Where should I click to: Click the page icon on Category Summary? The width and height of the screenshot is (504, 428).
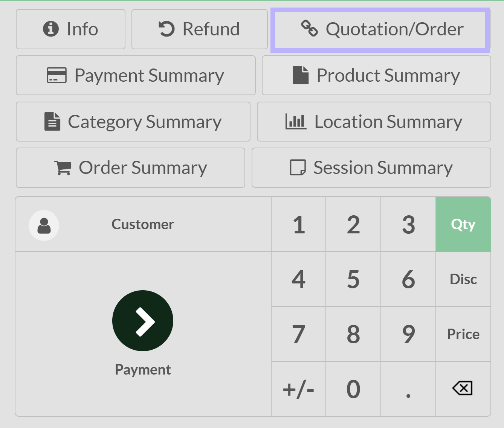click(x=53, y=121)
